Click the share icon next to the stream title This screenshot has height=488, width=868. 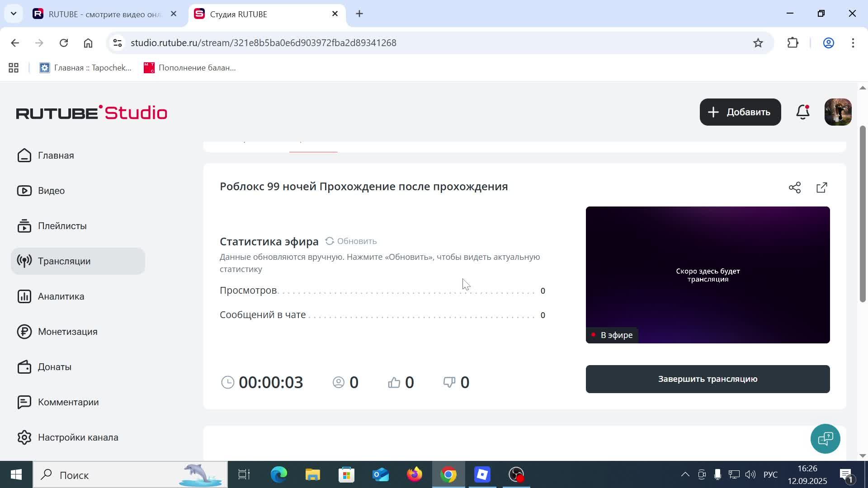794,187
